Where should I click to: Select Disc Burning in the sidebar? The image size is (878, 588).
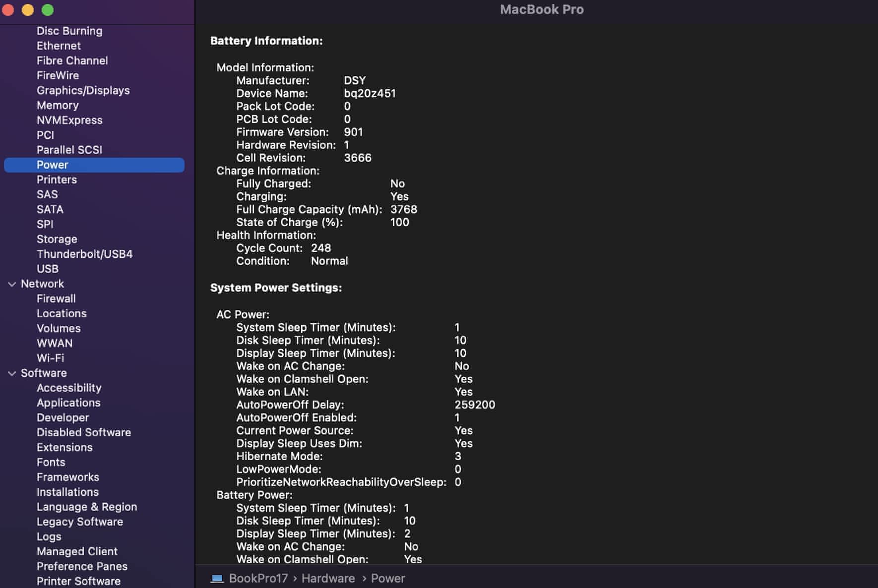tap(69, 31)
